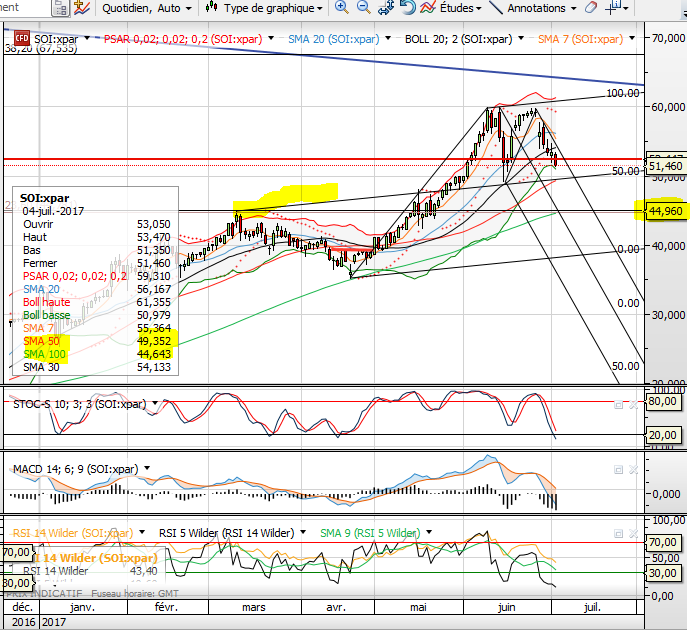
Task: Click the SMA 7 (SOI:xpar) label
Action: click(580, 39)
